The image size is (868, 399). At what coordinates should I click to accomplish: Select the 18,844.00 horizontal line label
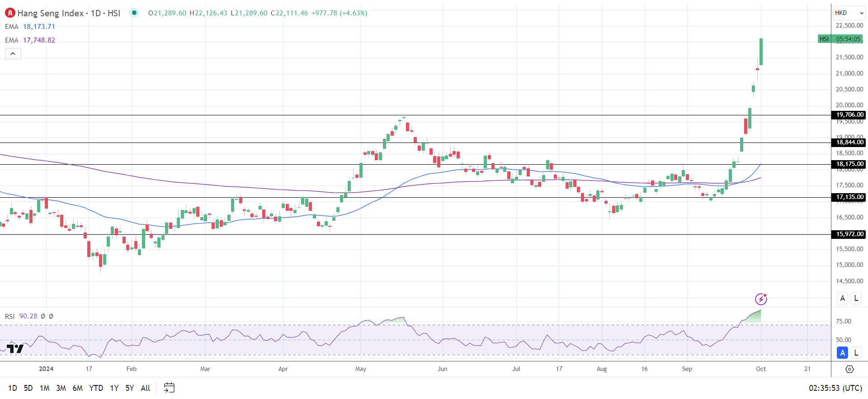(x=849, y=142)
